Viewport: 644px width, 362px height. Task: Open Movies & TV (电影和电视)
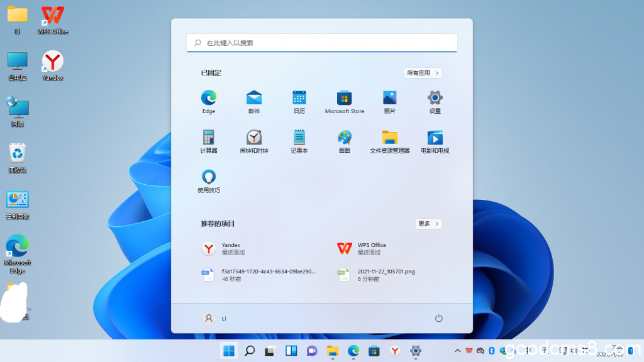(435, 141)
